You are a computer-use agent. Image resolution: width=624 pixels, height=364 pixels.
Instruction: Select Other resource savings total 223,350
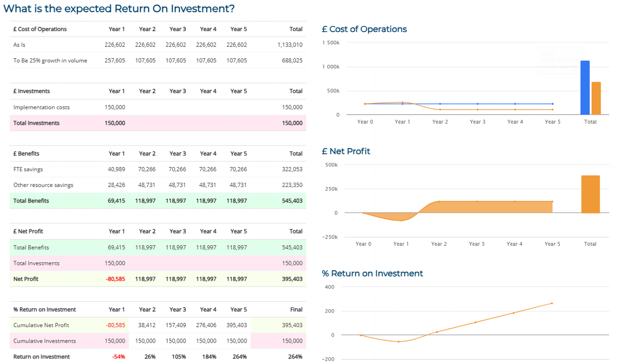click(x=292, y=185)
